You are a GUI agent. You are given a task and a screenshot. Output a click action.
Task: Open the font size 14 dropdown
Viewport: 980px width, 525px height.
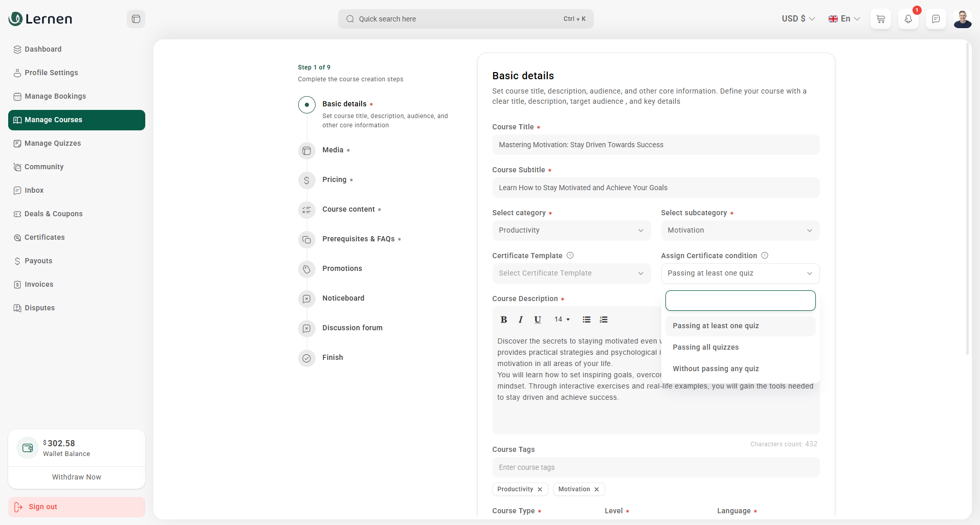point(562,319)
